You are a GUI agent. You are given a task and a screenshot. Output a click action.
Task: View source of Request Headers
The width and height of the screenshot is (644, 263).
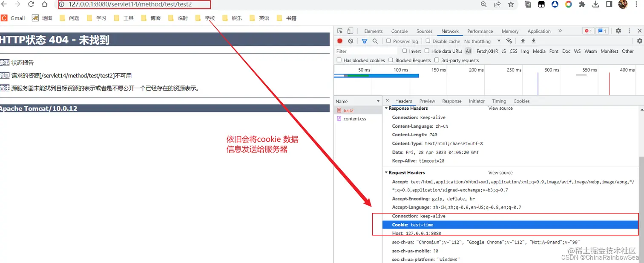click(500, 173)
